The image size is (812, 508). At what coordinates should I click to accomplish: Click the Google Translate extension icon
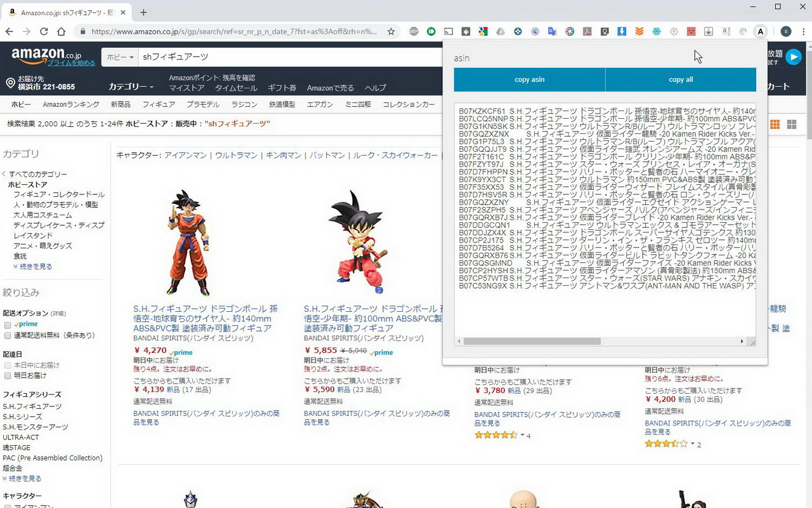[x=552, y=30]
